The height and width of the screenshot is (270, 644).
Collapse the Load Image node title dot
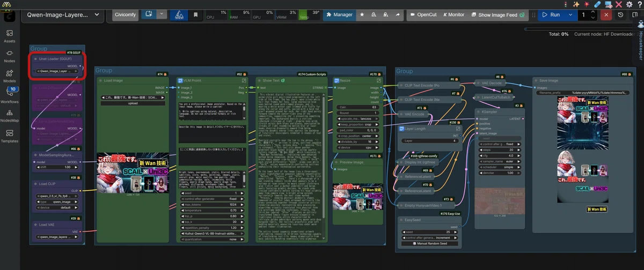101,80
